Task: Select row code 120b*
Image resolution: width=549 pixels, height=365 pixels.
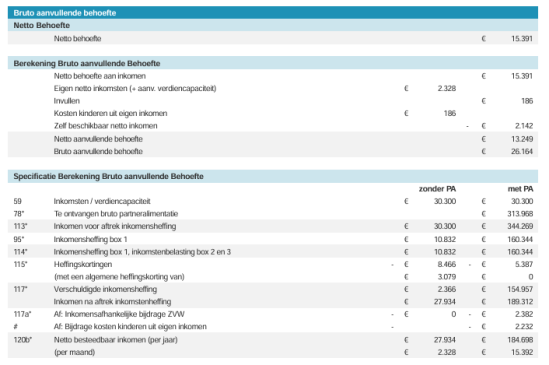Action: (22, 340)
